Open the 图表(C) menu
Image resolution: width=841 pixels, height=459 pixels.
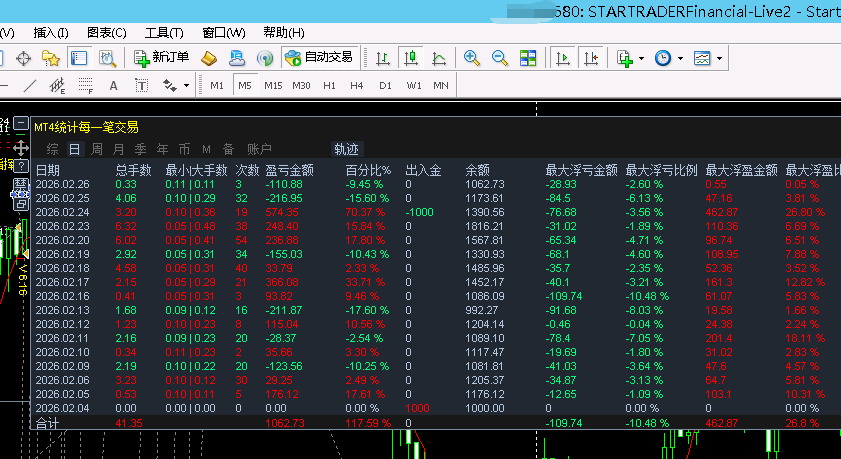107,33
